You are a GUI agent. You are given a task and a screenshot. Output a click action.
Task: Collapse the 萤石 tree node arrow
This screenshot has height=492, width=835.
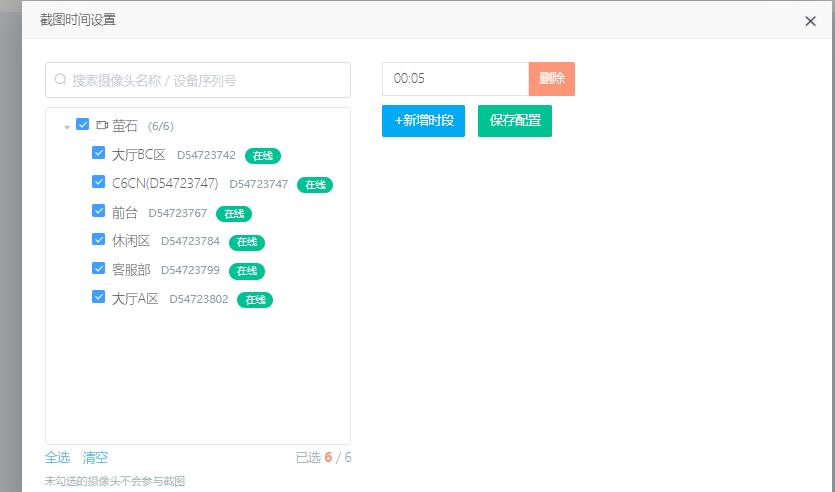pos(67,127)
